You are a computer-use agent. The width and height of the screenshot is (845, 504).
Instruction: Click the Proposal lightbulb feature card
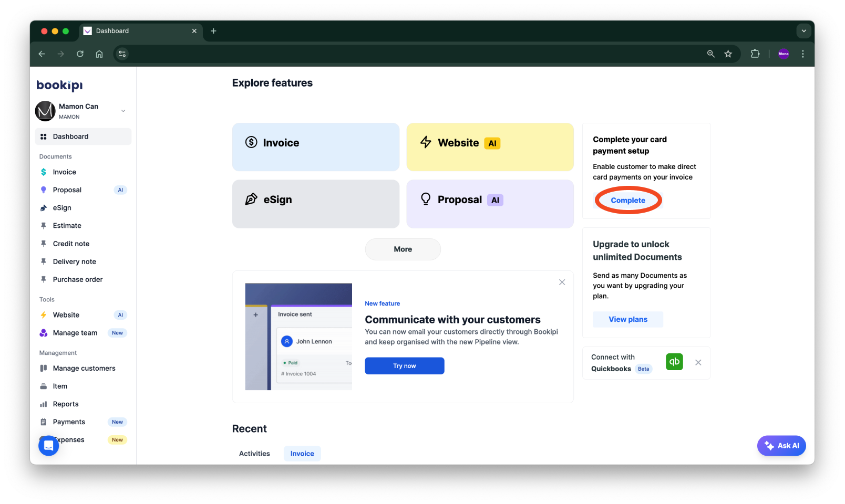point(489,204)
